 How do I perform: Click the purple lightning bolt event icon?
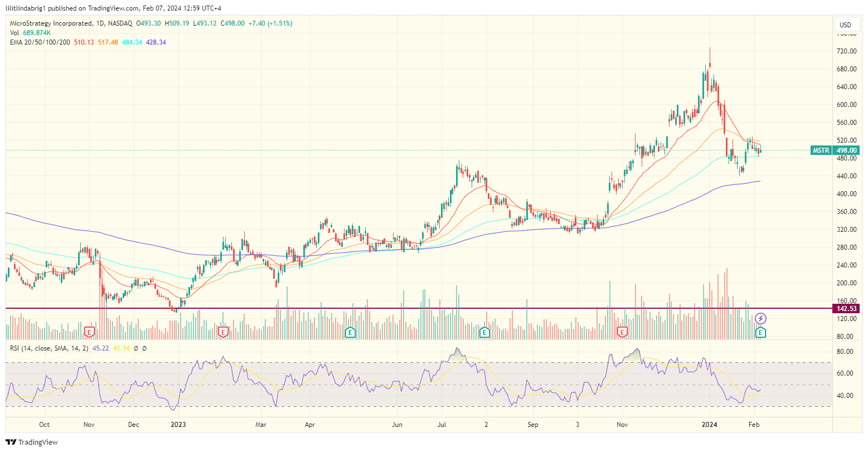[x=761, y=319]
